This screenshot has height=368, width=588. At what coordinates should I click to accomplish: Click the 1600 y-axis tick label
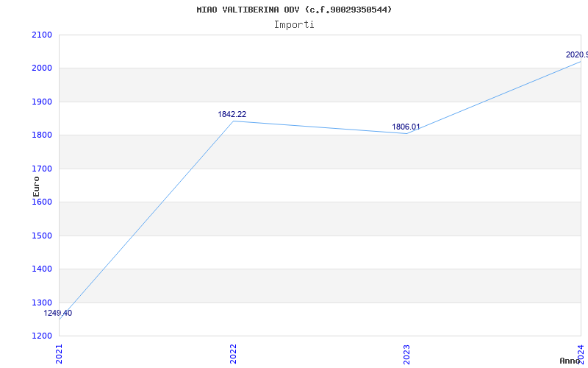click(x=42, y=202)
